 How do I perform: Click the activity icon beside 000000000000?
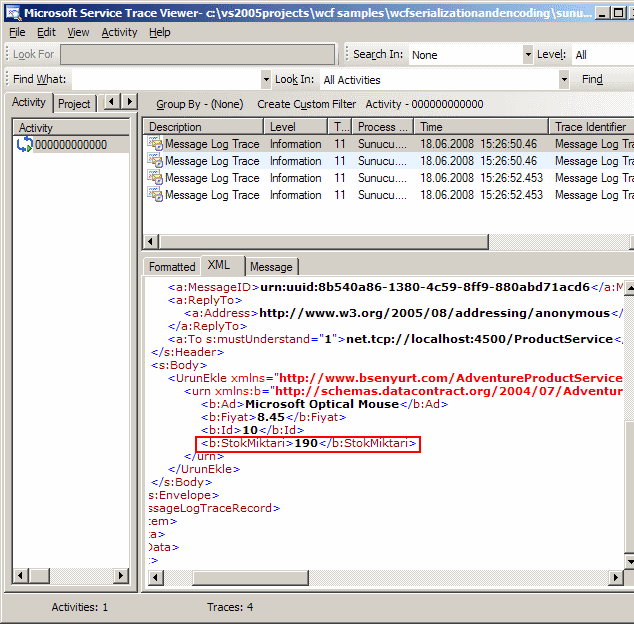25,145
